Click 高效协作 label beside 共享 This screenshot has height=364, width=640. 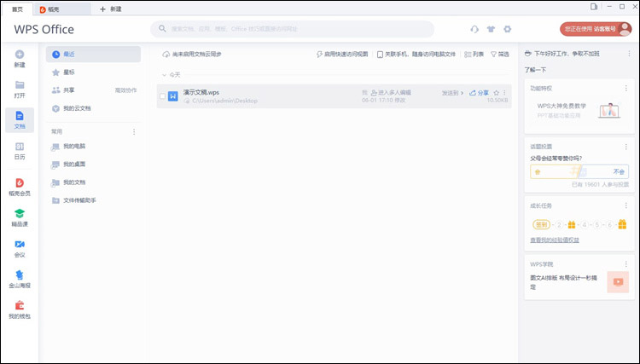point(126,90)
